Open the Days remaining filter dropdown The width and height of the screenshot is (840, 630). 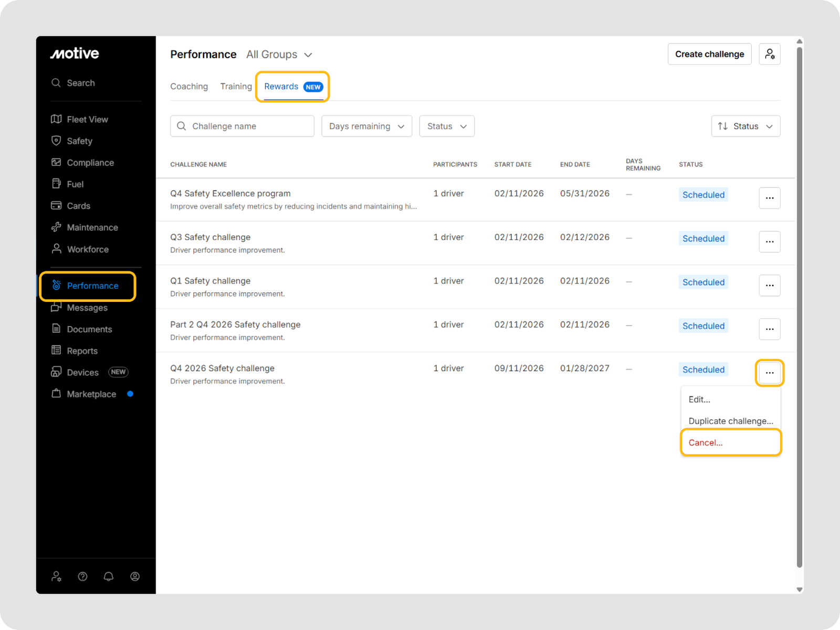[x=366, y=126]
